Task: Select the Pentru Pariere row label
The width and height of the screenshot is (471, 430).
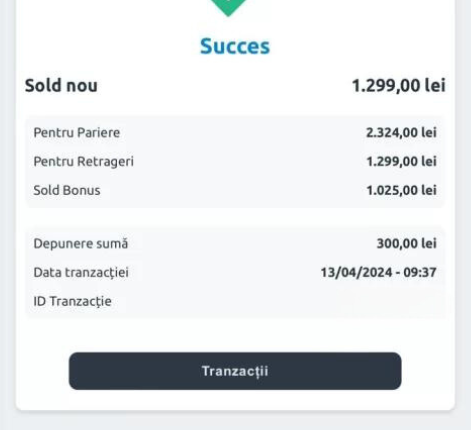Action: coord(77,133)
